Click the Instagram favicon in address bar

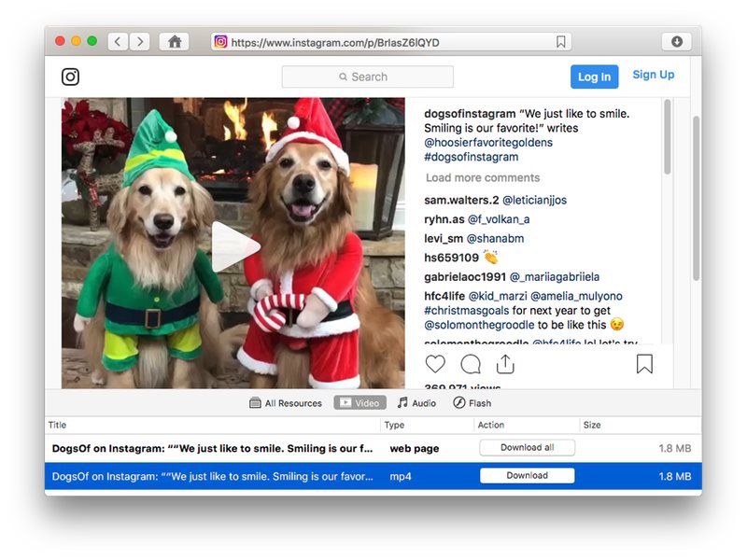point(220,42)
